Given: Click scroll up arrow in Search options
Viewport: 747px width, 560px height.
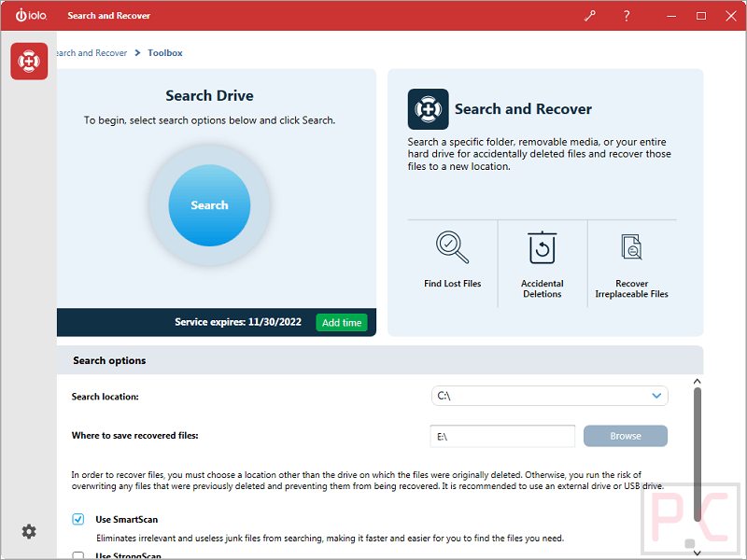Looking at the screenshot, I should click(x=697, y=382).
